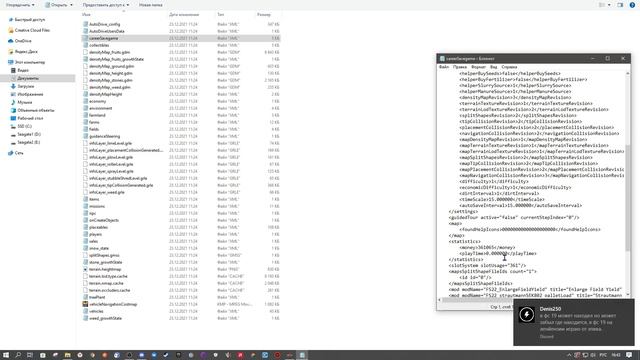Open the Музыка folder in navigation pane

[24, 102]
